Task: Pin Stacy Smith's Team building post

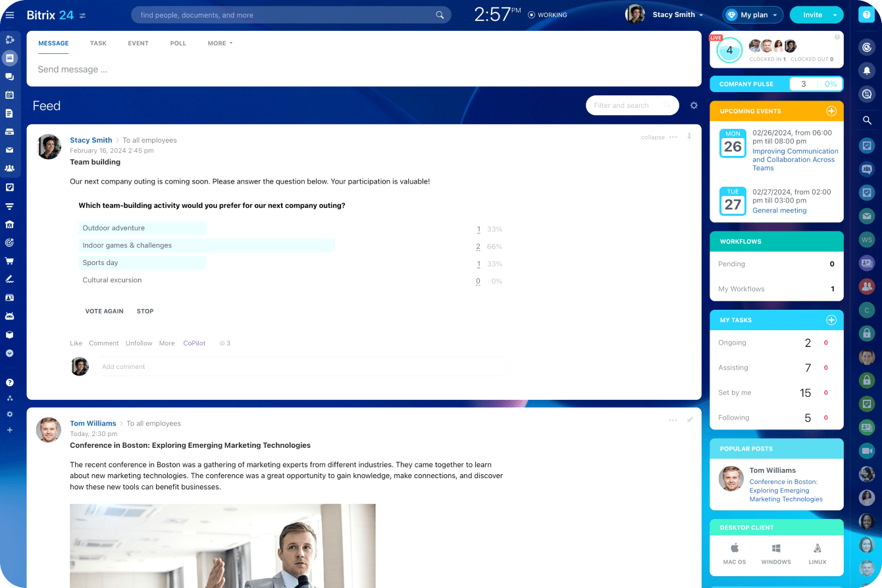Action: click(x=689, y=137)
